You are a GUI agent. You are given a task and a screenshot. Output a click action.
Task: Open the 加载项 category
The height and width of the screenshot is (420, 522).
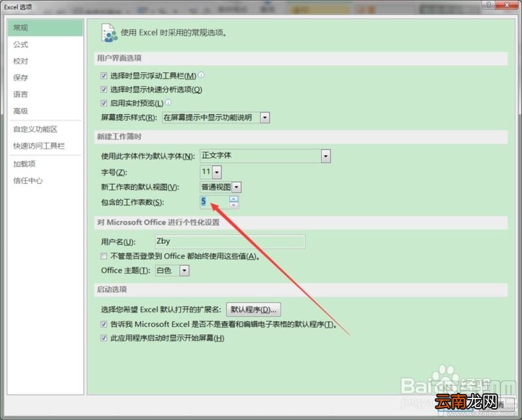[x=45, y=164]
